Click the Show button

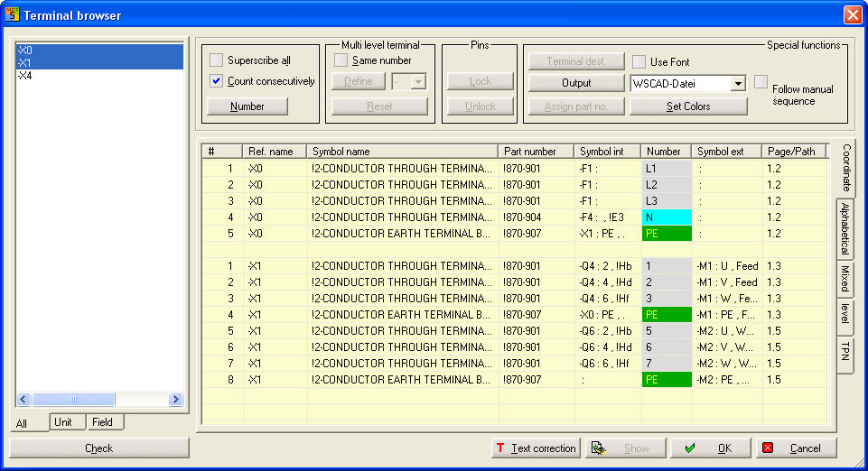coord(626,448)
